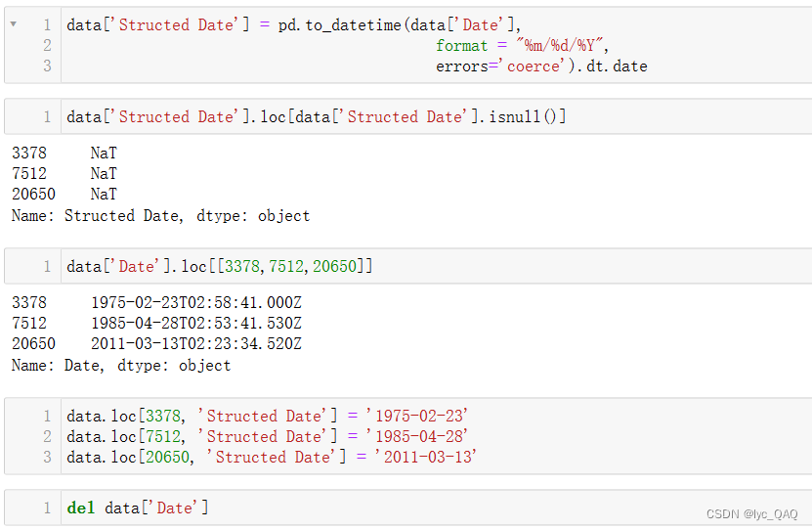Click the line 'format = "%m/%d/%Y",' in the first cell
The width and height of the screenshot is (812, 530).
pos(522,46)
